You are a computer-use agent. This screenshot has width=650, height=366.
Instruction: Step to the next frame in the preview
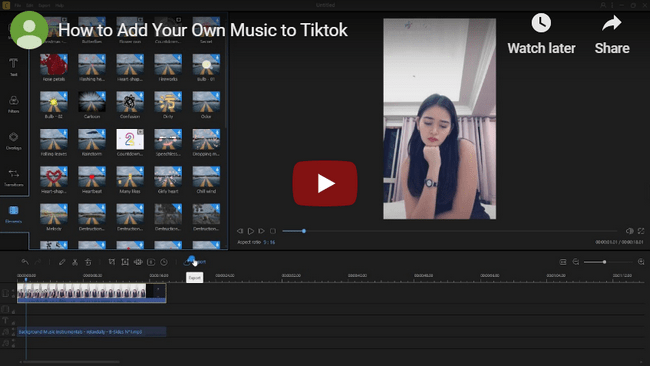261,231
